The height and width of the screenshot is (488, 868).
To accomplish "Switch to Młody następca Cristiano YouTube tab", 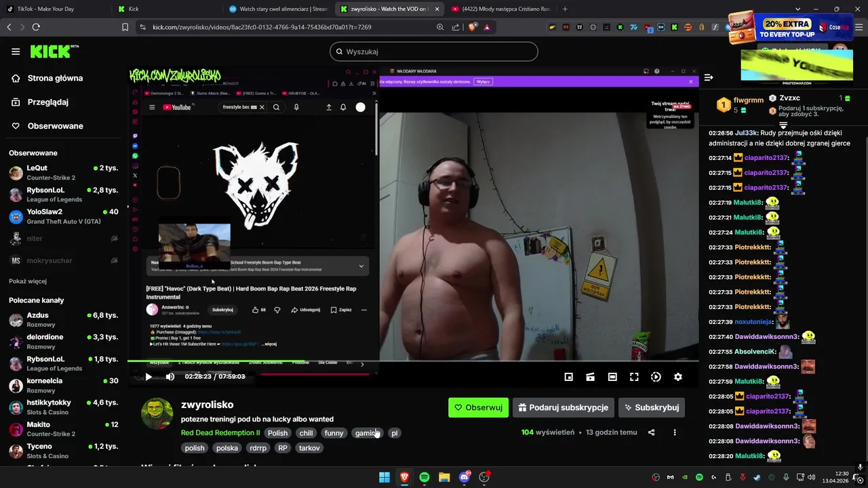I will pyautogui.click(x=502, y=9).
